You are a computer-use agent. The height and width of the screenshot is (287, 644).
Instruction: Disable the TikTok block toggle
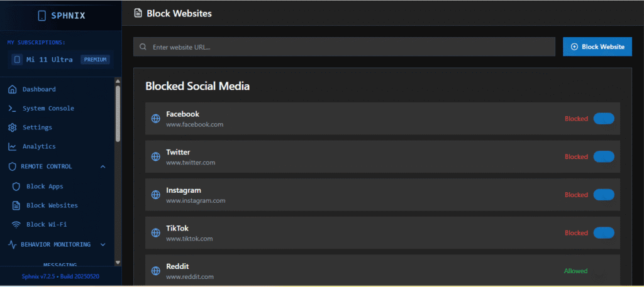point(604,233)
